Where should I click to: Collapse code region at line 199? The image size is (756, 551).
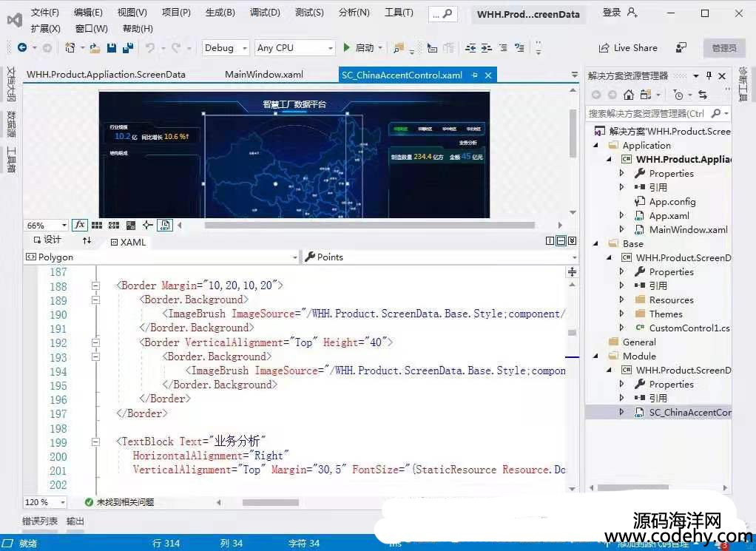tap(96, 442)
